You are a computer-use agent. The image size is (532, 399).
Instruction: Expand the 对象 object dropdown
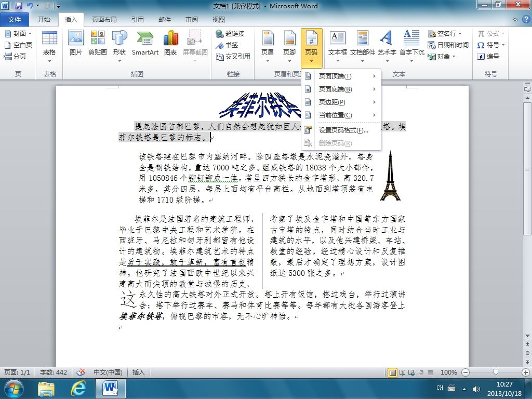[454, 57]
